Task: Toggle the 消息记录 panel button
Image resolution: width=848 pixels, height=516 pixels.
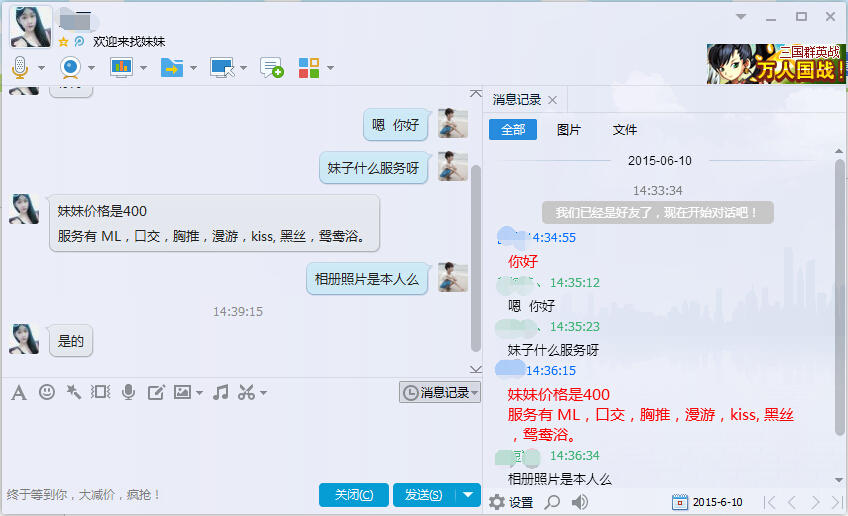Action: click(439, 393)
